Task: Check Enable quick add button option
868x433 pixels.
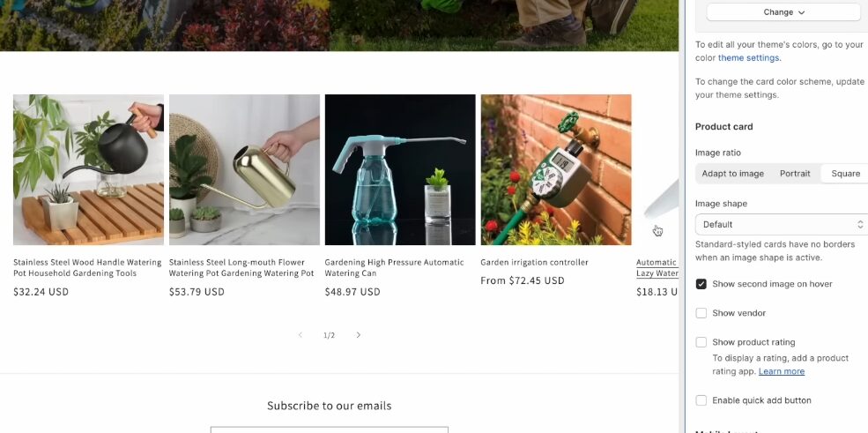Action: tap(701, 400)
